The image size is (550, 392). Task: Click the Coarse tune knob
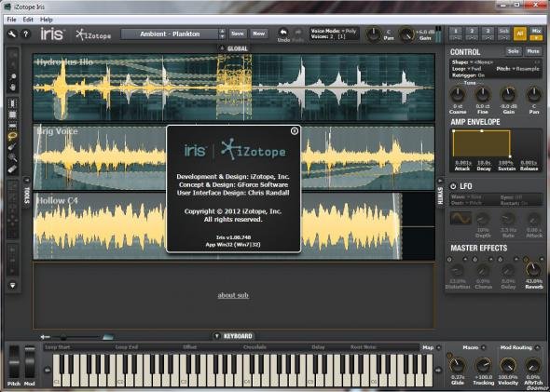[458, 94]
